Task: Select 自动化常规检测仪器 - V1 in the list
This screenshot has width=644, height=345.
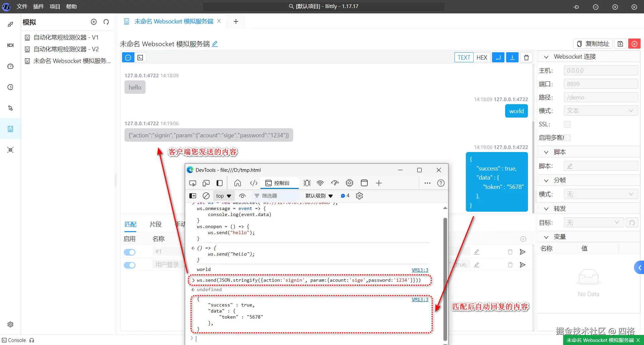Action: (66, 38)
